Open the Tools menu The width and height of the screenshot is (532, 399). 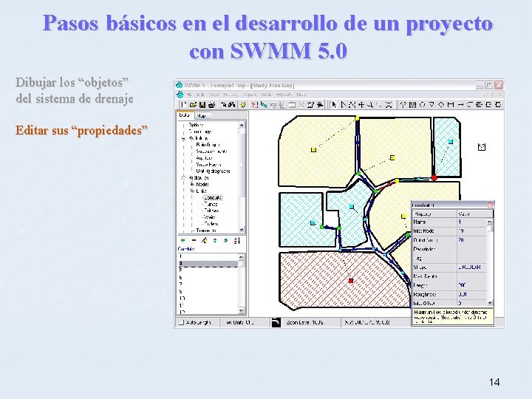point(267,95)
